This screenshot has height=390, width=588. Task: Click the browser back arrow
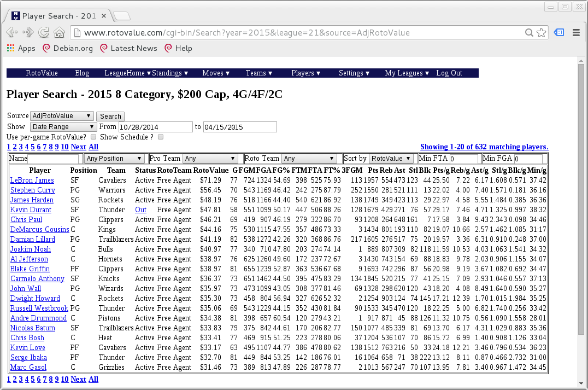[x=11, y=33]
